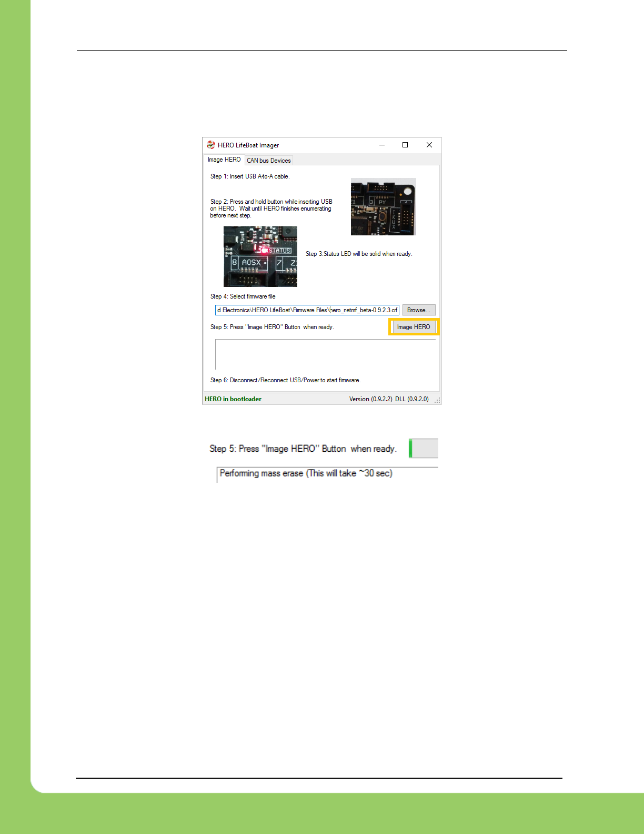This screenshot has width=644, height=834.
Task: Click 'Step 3:Status LED will be solid' text
Action: click(x=359, y=254)
